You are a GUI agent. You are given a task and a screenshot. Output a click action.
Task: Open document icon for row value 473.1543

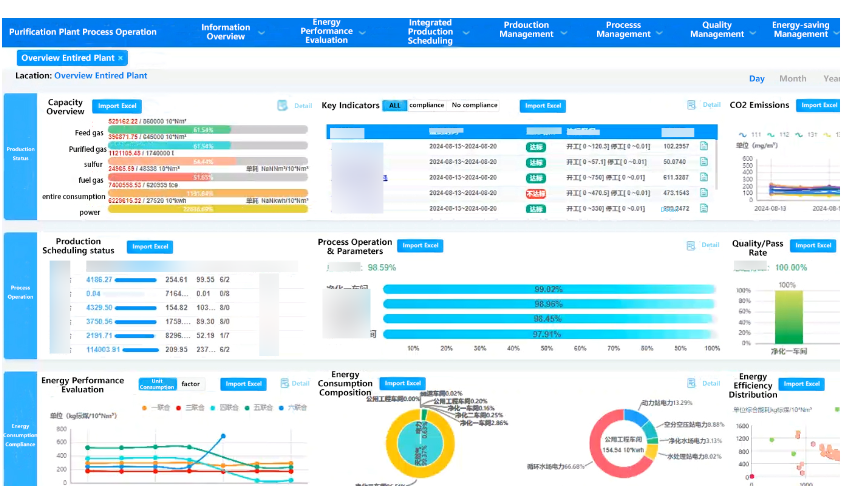coord(704,193)
